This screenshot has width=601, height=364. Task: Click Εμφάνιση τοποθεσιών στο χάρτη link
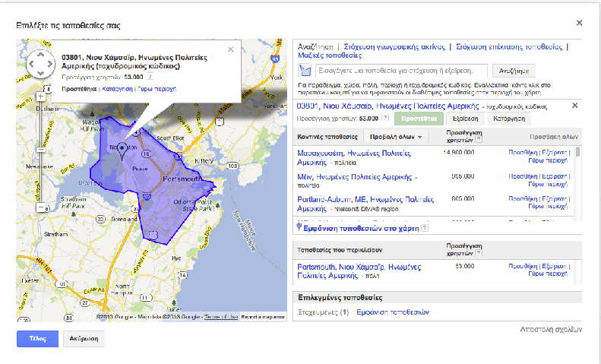point(361,229)
